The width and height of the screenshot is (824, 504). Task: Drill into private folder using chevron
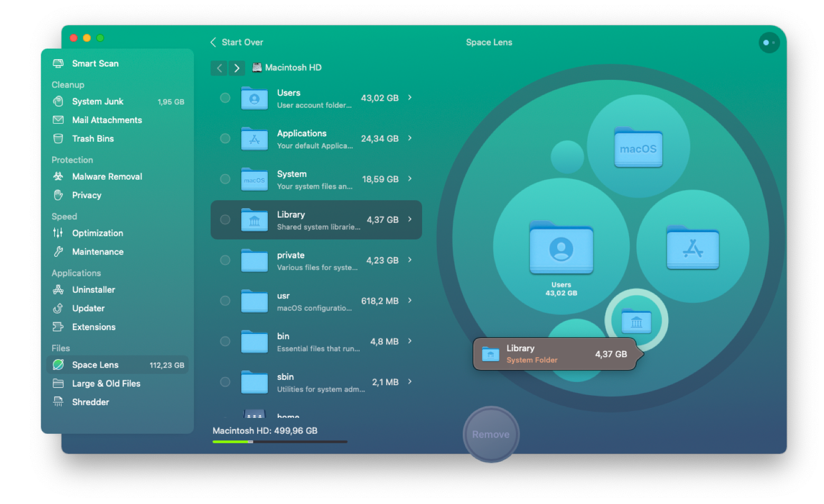tap(410, 260)
